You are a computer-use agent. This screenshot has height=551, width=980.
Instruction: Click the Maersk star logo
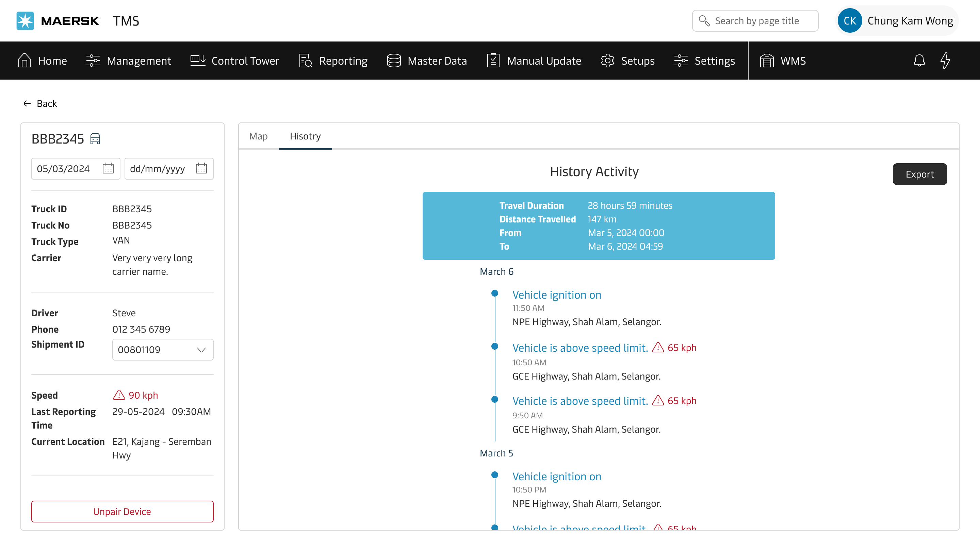[x=25, y=20]
